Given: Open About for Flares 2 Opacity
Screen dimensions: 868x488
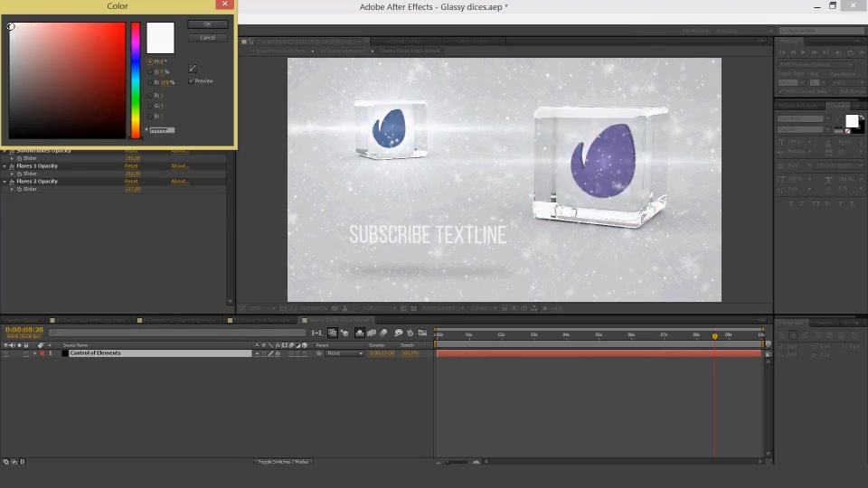Looking at the screenshot, I should point(180,182).
